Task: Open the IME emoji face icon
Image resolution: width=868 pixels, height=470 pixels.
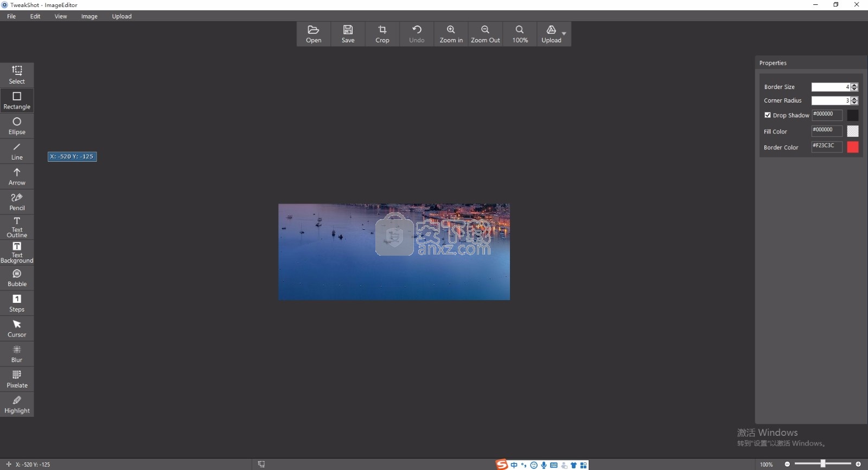Action: 534,465
